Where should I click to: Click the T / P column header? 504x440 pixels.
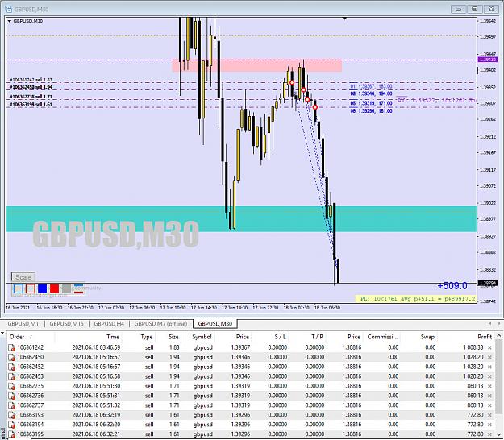[x=317, y=337]
